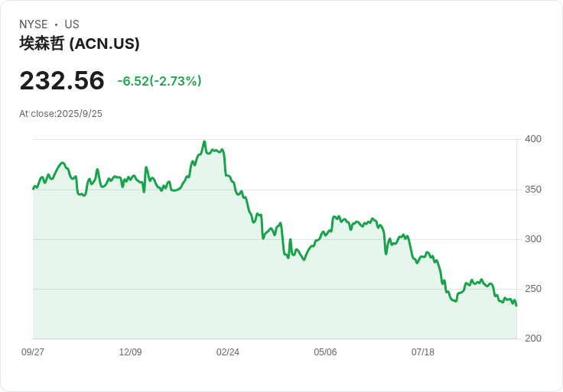This screenshot has height=392, width=563.
Task: Click the 200 y-axis label
Action: 533,339
